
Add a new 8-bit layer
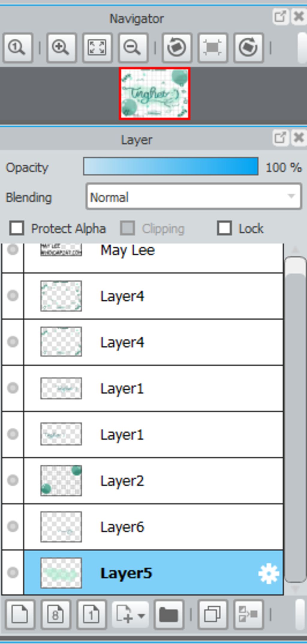(x=56, y=614)
